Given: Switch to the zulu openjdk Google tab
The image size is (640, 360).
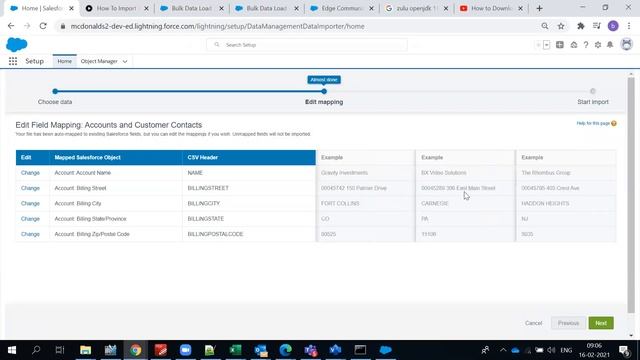Looking at the screenshot, I should 416,8.
